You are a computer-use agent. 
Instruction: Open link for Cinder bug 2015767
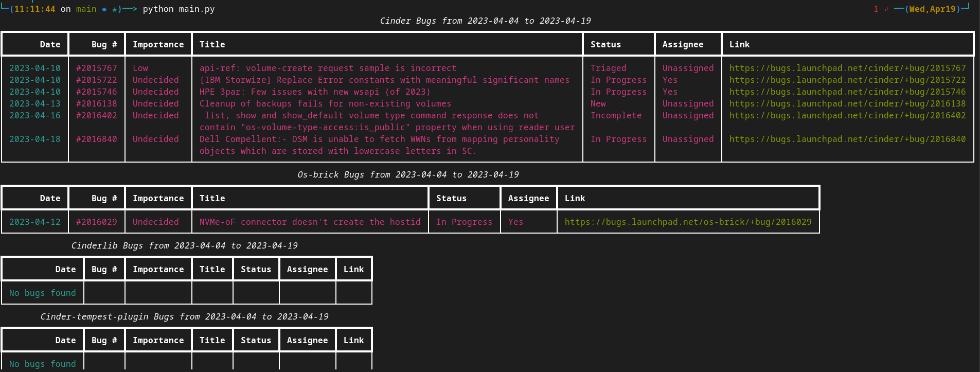coord(847,68)
